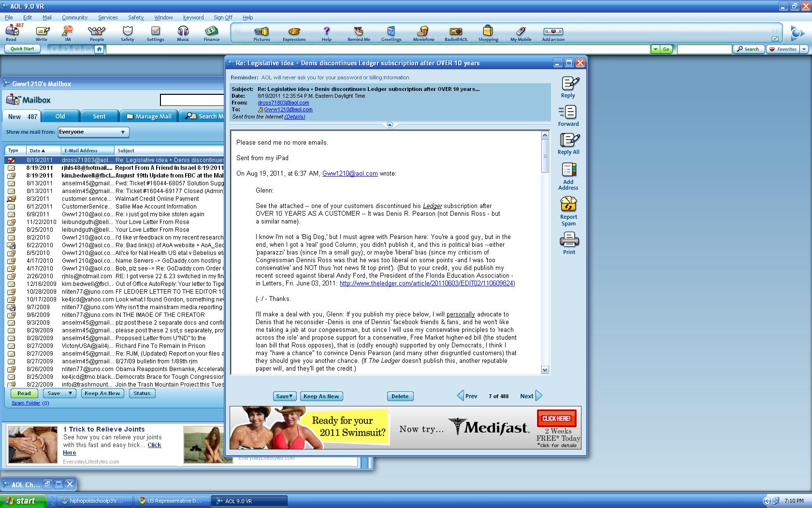
Task: Click the Add Address icon
Action: point(568,177)
